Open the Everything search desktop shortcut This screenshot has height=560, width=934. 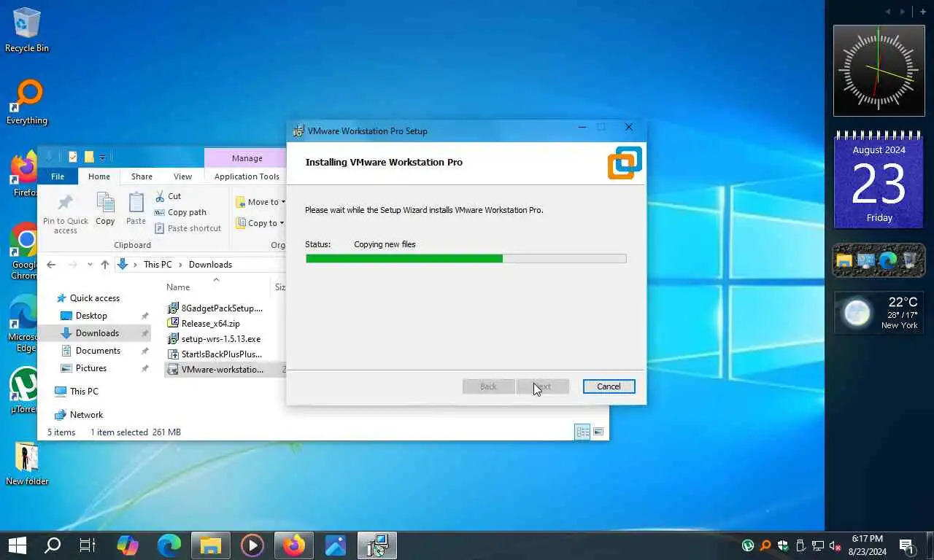pyautogui.click(x=27, y=102)
